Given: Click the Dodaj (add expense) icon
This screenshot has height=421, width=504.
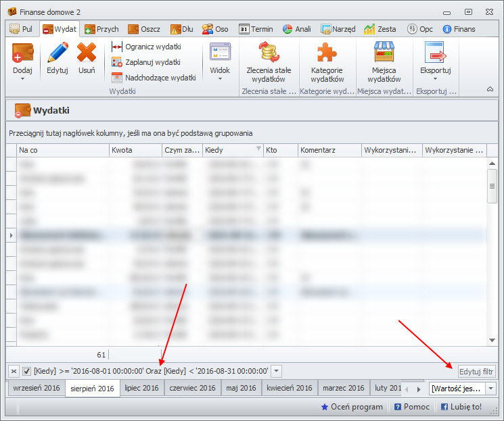Looking at the screenshot, I should coord(22,53).
